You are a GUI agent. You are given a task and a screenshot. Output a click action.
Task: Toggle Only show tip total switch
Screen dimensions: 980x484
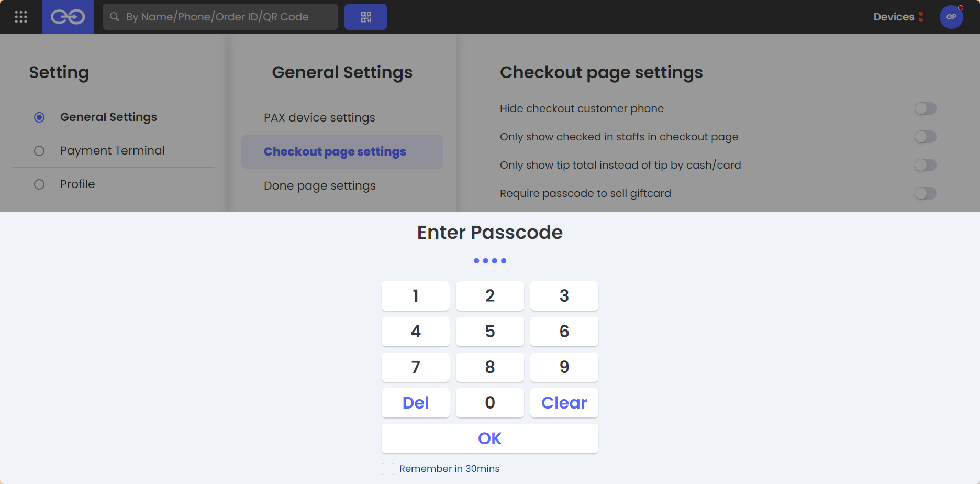(925, 165)
